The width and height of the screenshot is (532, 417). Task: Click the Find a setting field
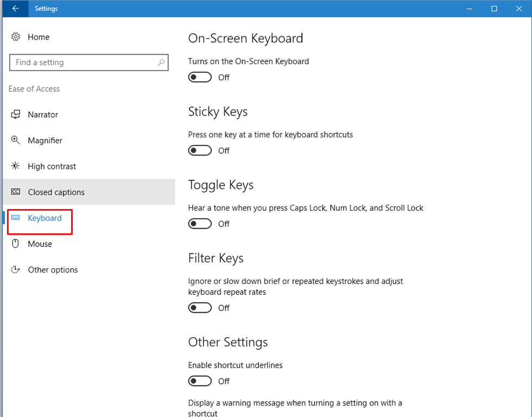click(x=82, y=62)
